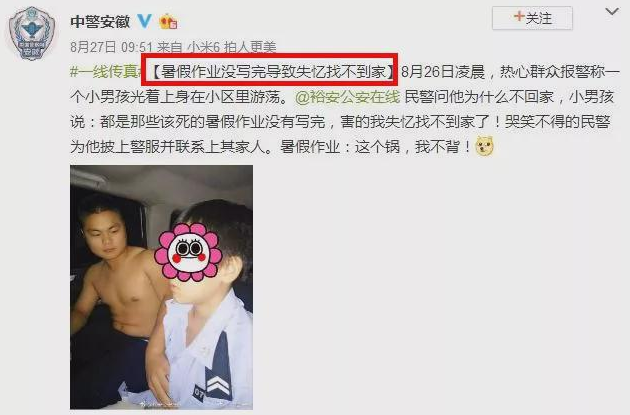Open the 中警安徽 username link
The image size is (630, 415).
pyautogui.click(x=100, y=21)
